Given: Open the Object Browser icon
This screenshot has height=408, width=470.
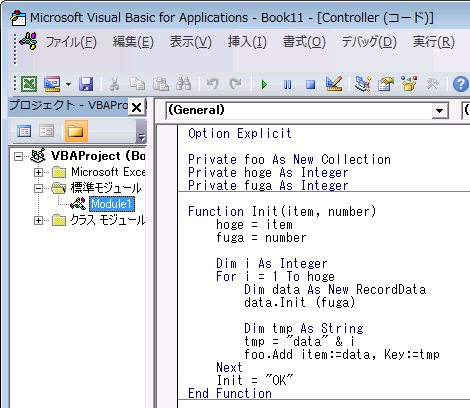Looking at the screenshot, I should [409, 84].
